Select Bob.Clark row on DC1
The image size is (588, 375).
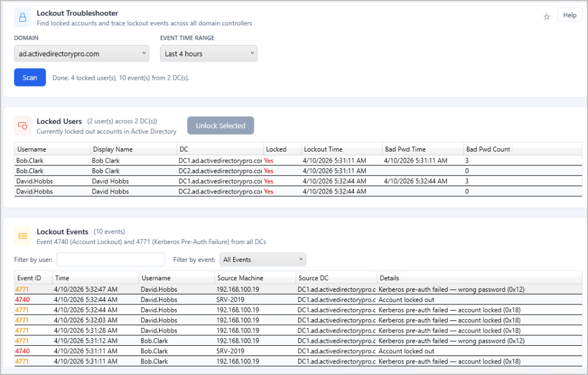click(x=298, y=160)
